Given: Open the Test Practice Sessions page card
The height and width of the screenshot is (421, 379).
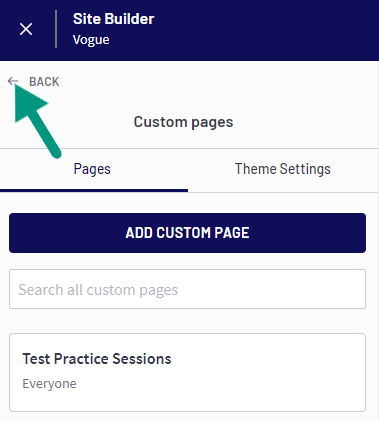Looking at the screenshot, I should [x=187, y=372].
